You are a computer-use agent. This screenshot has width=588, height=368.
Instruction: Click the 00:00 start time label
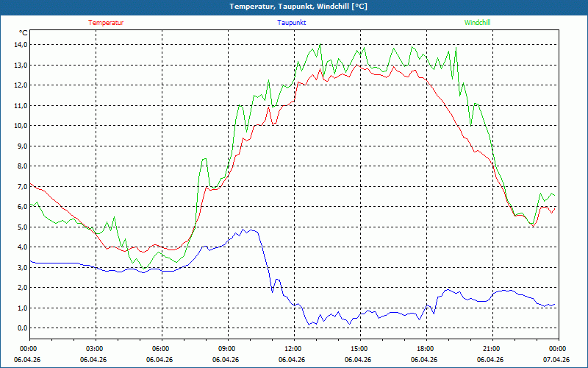pos(28,349)
